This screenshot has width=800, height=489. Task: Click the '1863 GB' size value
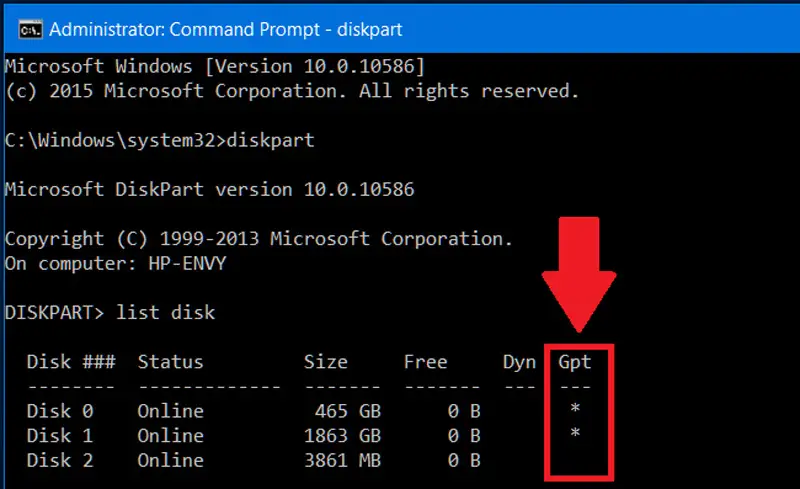[x=342, y=435]
